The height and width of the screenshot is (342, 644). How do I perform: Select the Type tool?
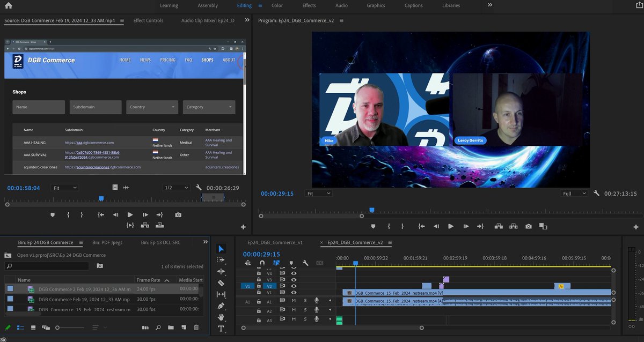(x=222, y=329)
